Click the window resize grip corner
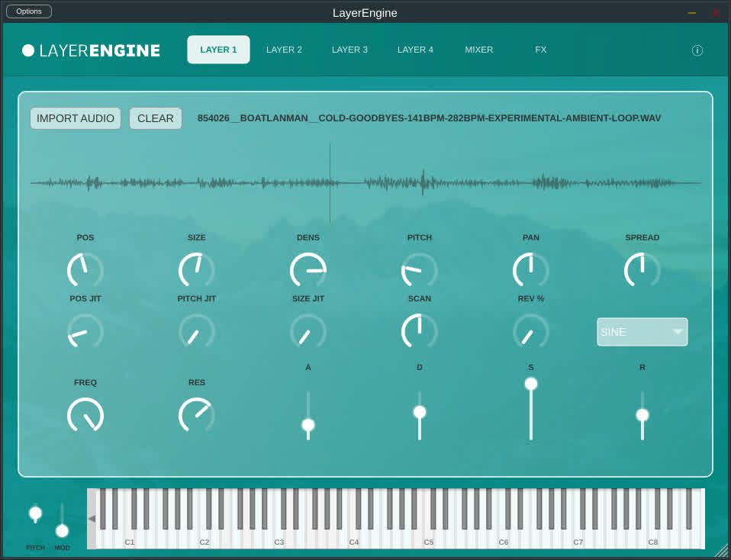This screenshot has width=731, height=560. coord(722,551)
